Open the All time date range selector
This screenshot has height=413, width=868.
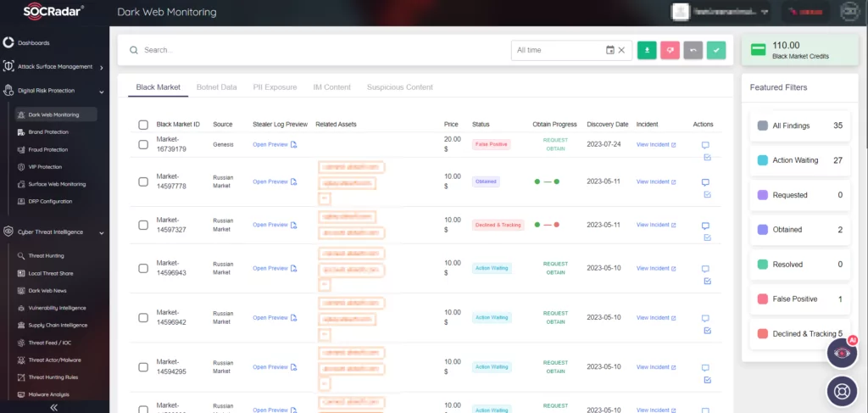571,50
